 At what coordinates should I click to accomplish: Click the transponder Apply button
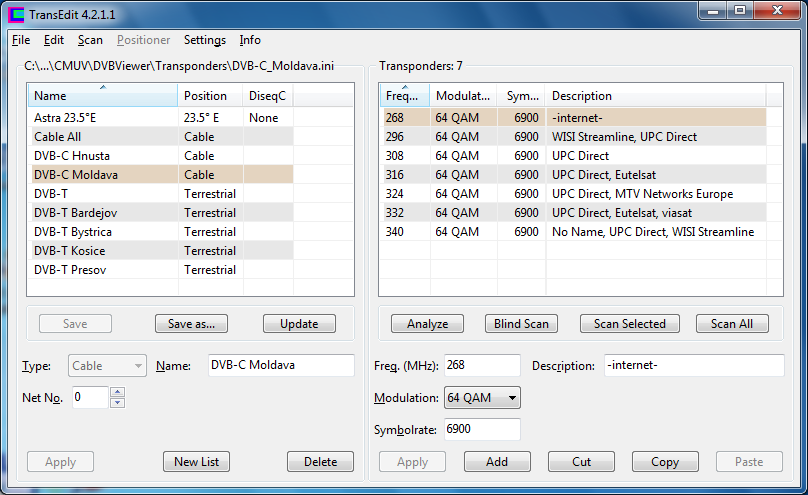[412, 462]
